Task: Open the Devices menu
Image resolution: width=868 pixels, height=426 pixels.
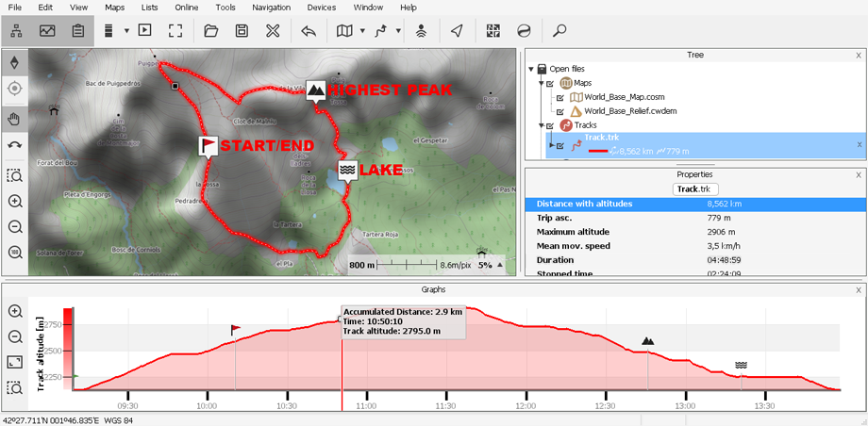Action: 321,8
